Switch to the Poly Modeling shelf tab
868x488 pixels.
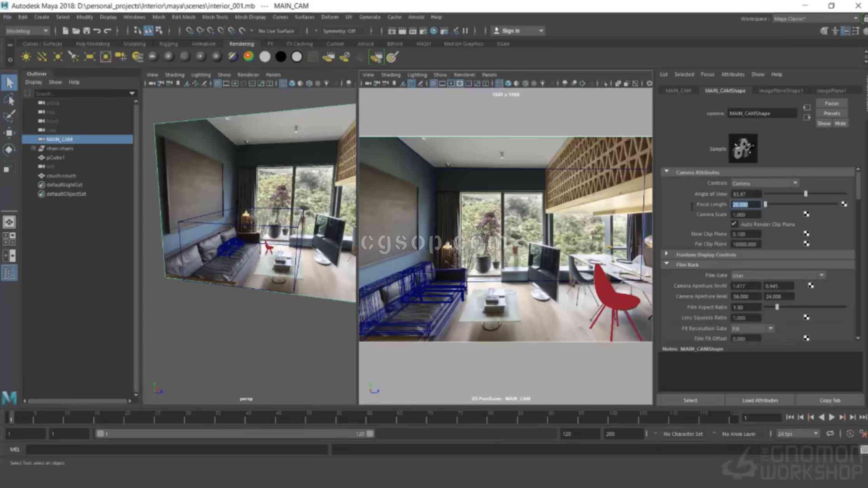[x=92, y=44]
